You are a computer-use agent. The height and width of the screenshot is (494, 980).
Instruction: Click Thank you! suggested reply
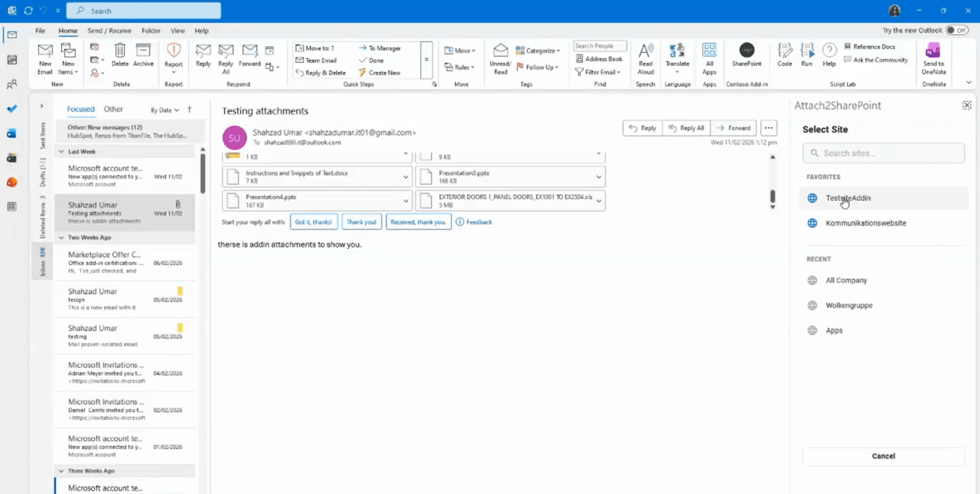pyautogui.click(x=362, y=222)
